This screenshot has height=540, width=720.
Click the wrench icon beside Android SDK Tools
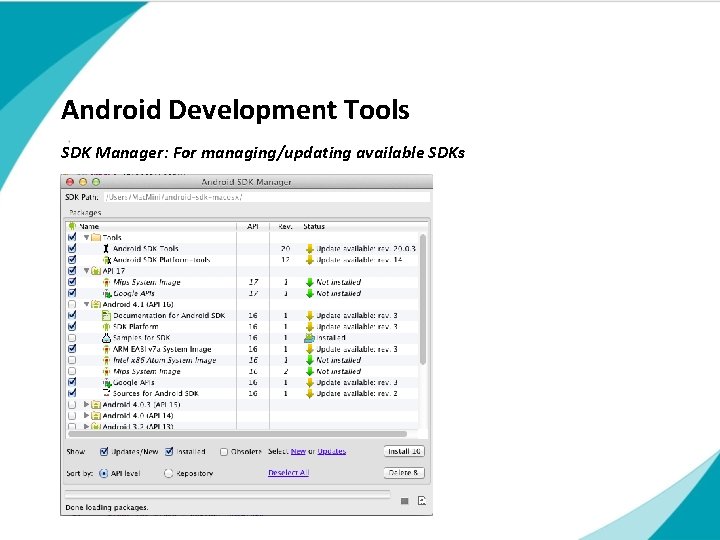(x=106, y=248)
